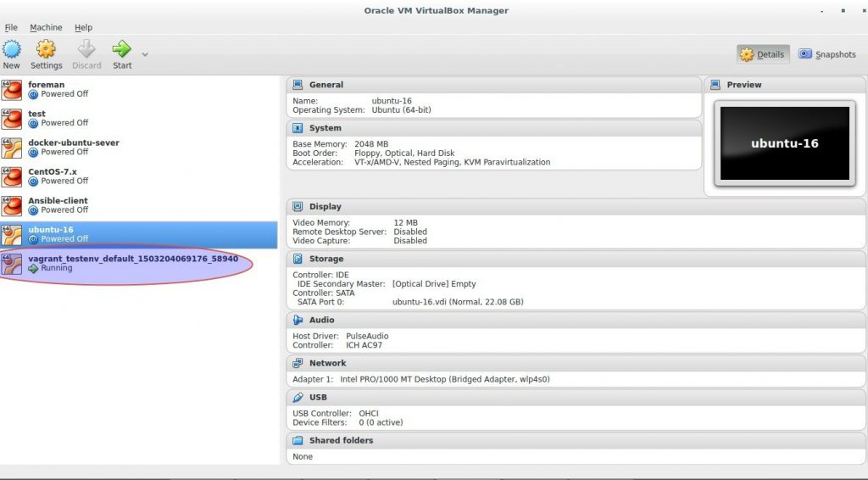Click power state icon under test VM
The image size is (868, 480).
coord(33,124)
